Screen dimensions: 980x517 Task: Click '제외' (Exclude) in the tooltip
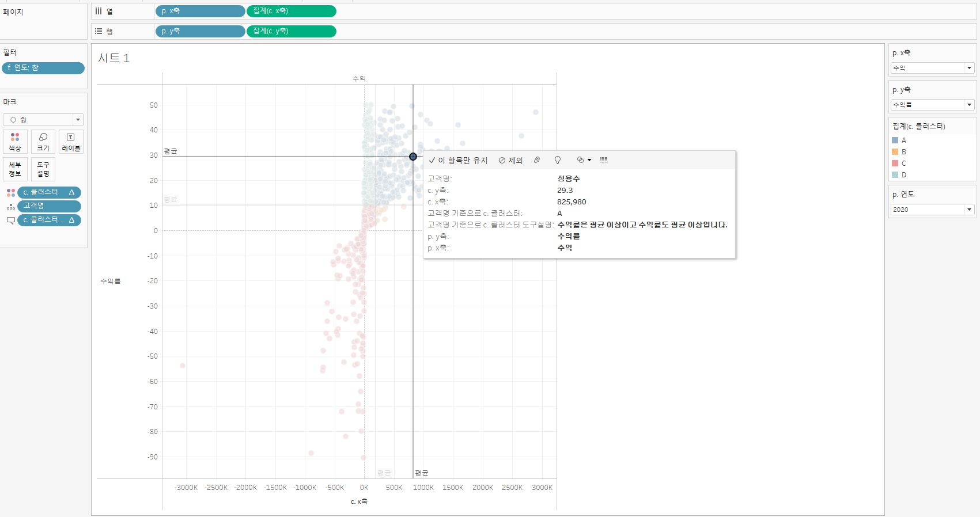click(510, 161)
